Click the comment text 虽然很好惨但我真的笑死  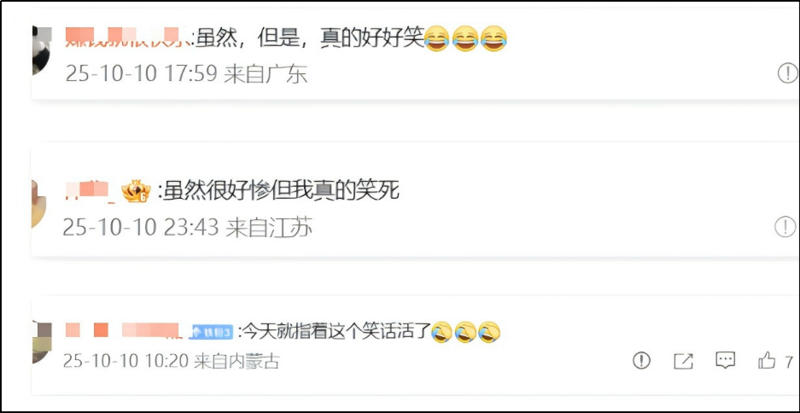point(281,191)
